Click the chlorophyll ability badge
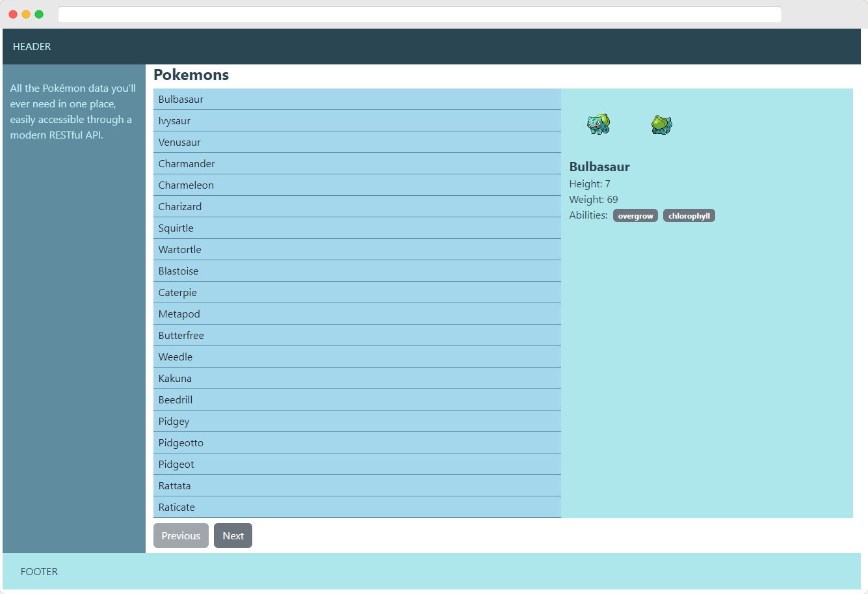868x594 pixels. click(689, 216)
